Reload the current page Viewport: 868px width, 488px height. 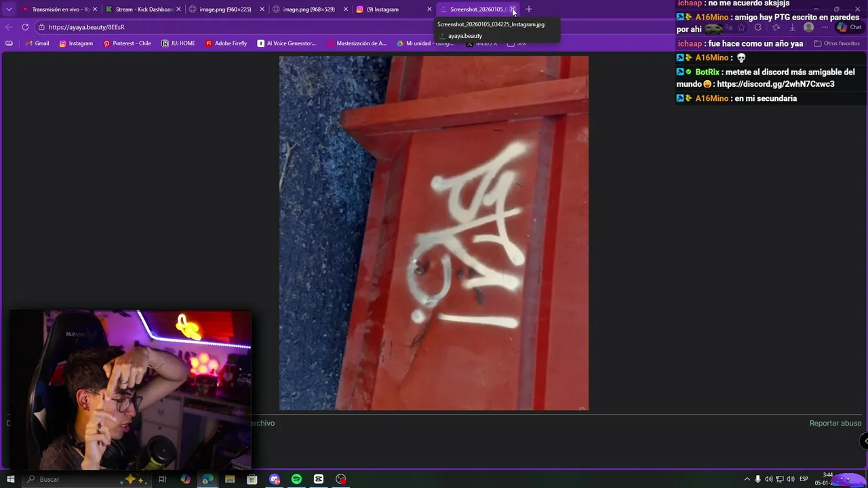point(25,27)
